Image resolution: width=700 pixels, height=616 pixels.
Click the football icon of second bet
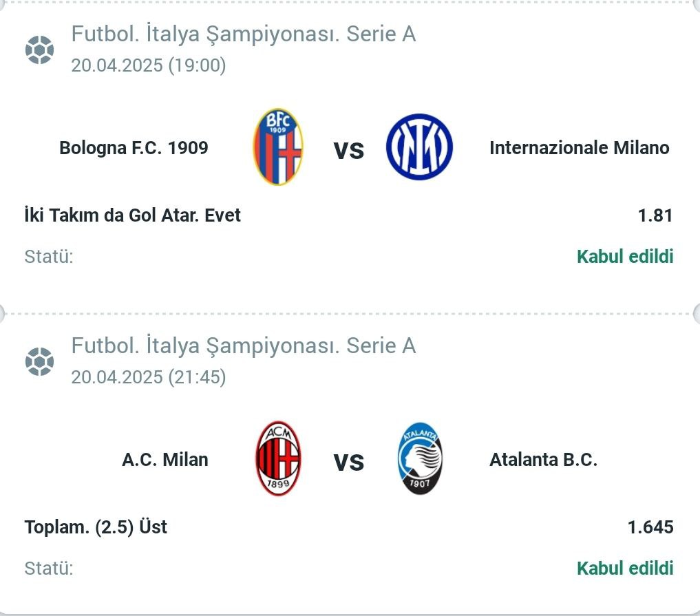[40, 361]
